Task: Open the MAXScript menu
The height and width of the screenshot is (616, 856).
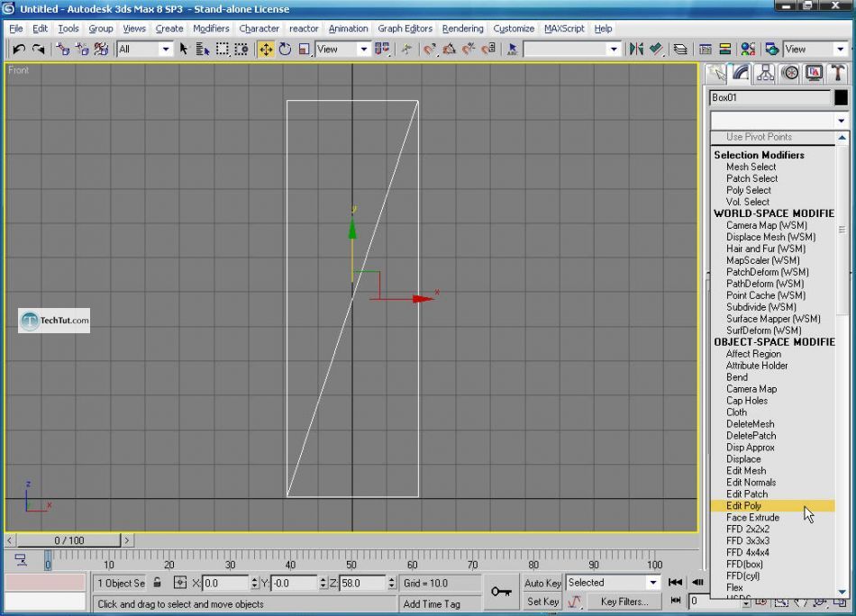Action: tap(564, 29)
